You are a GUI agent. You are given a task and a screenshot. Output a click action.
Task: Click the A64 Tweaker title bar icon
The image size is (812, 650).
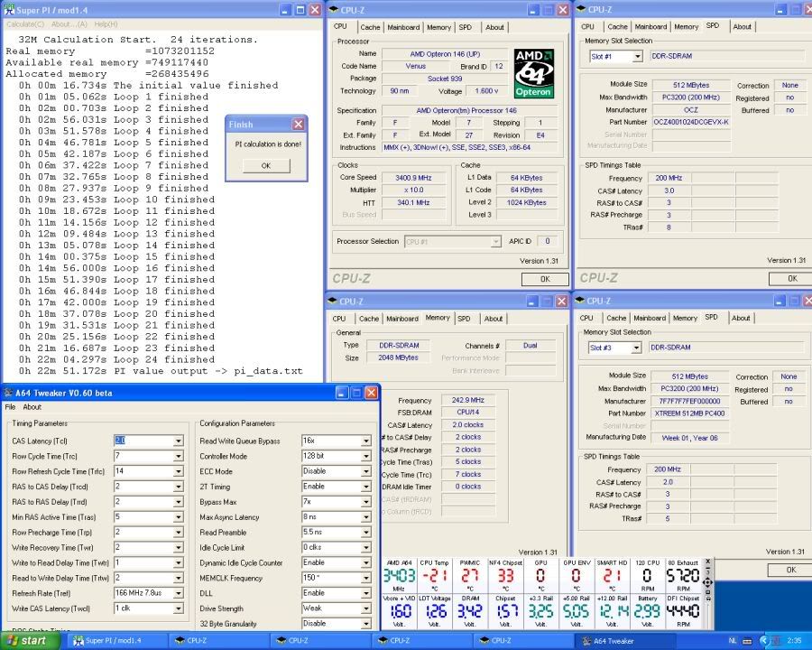(x=7, y=393)
